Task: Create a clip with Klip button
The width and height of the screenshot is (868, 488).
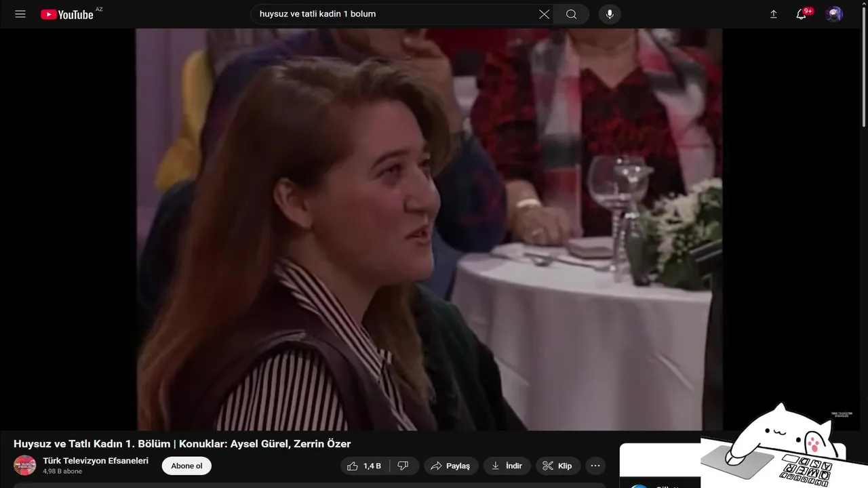Action: click(x=558, y=466)
